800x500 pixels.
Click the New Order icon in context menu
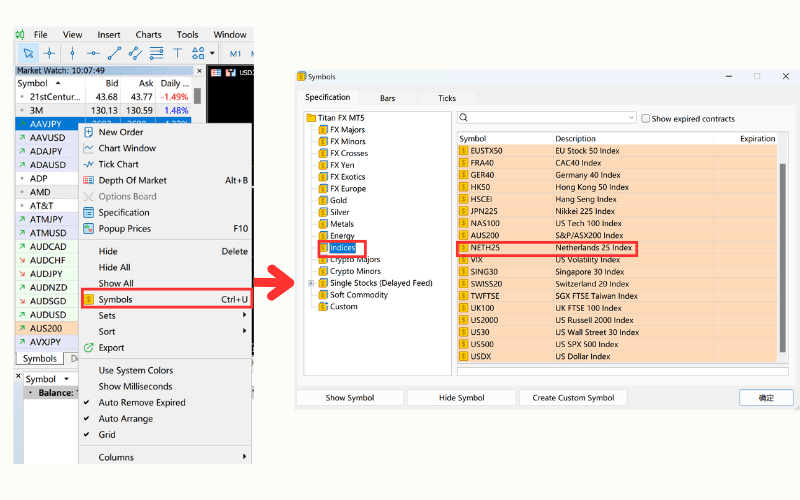89,132
